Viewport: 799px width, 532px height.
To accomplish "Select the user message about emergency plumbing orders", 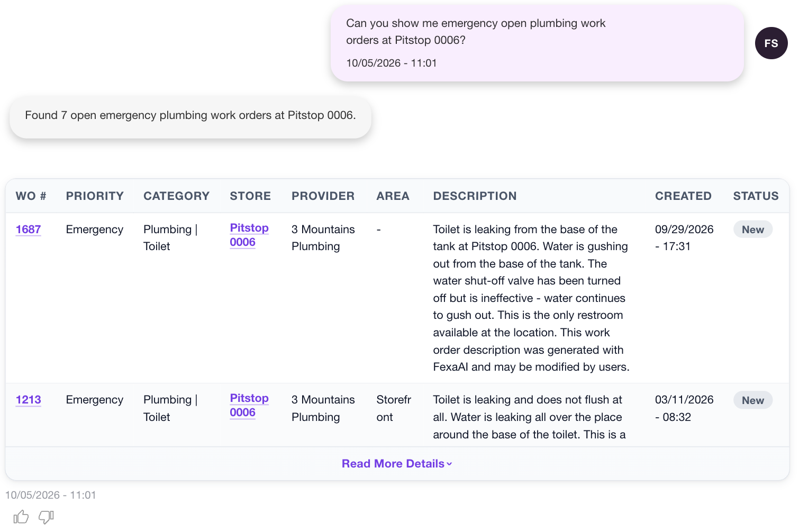I will [537, 43].
